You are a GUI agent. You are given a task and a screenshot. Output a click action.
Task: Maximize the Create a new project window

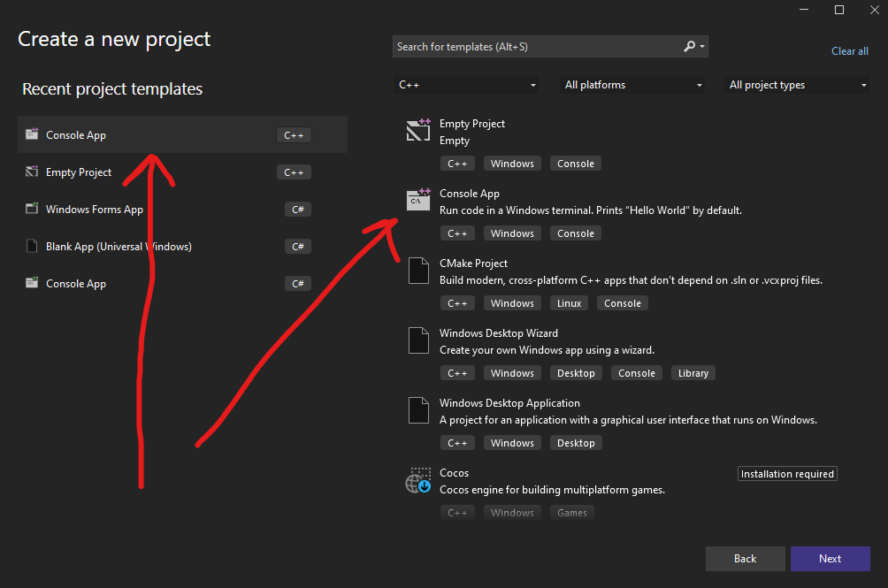pos(839,10)
